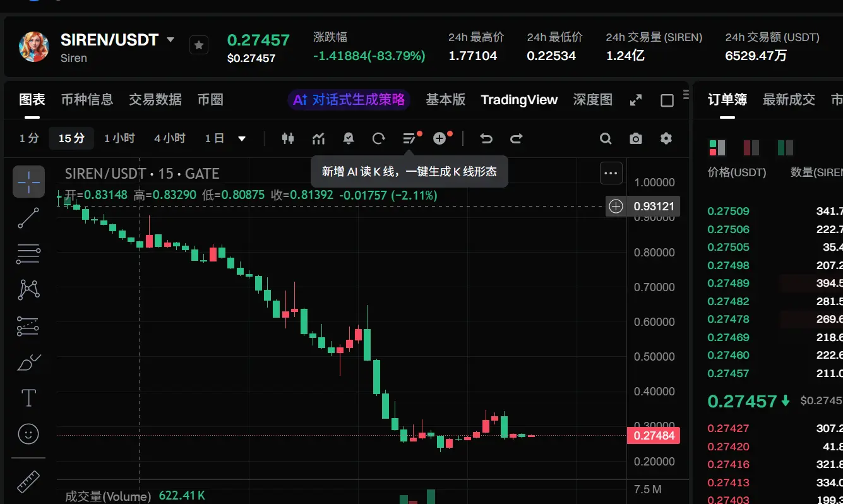Select the text annotation tool

pos(28,398)
